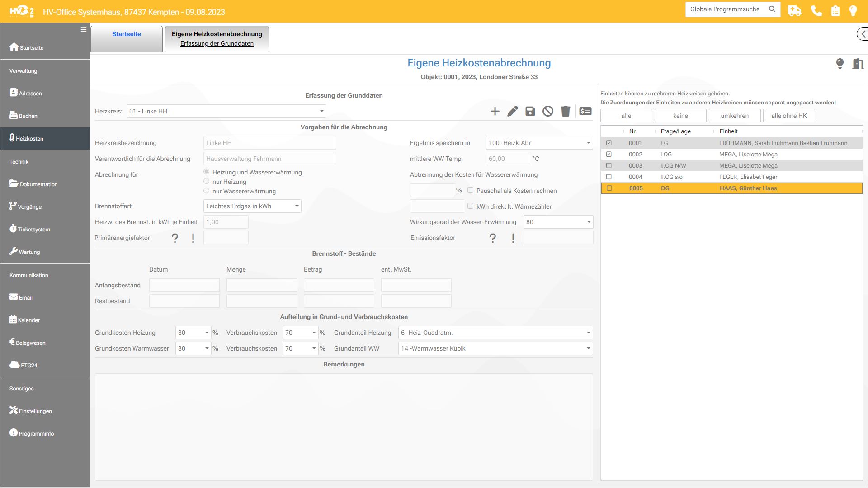Switch to the Startseite tab
The image size is (868, 488).
pyautogui.click(x=127, y=39)
